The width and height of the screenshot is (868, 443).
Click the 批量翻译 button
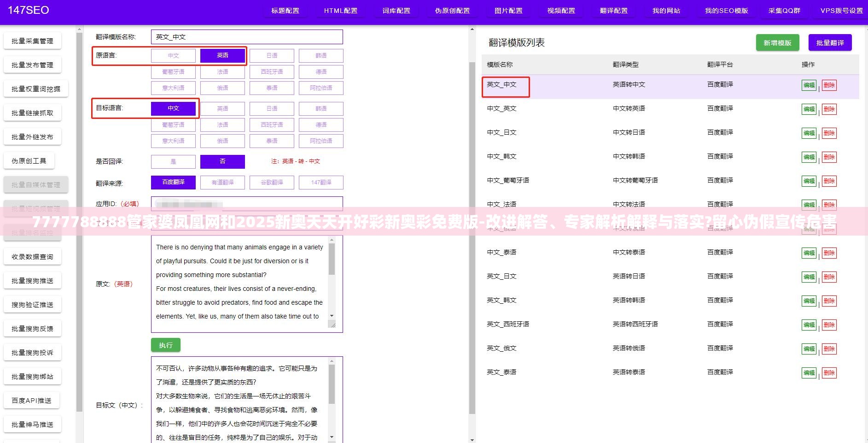pos(830,43)
